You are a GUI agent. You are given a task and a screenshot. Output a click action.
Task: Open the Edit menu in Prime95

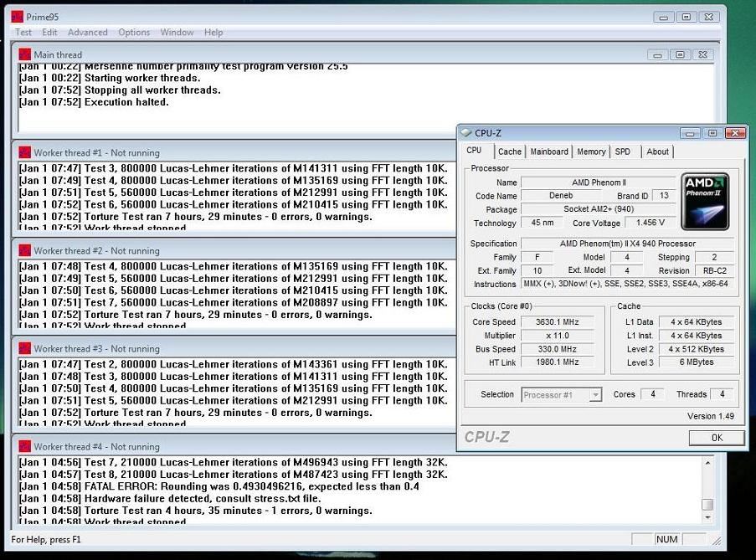tap(49, 33)
